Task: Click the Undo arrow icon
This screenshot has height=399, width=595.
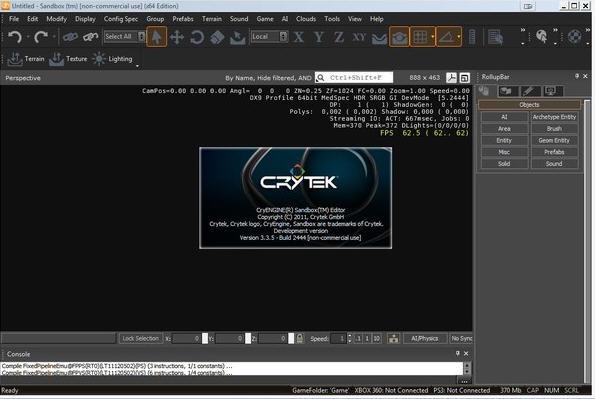Action: (15, 37)
